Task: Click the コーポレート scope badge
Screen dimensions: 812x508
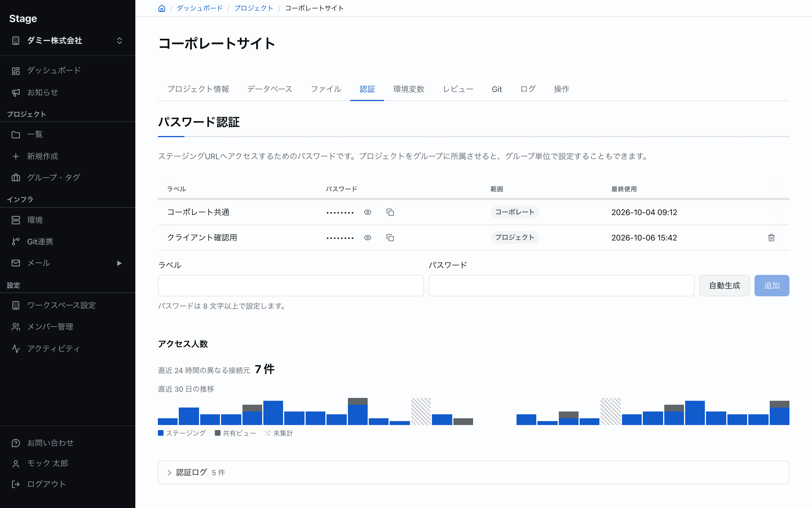Action: click(515, 212)
